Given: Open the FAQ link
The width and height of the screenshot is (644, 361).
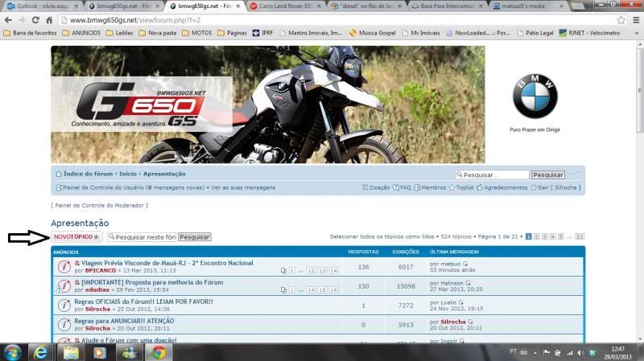Looking at the screenshot, I should (x=402, y=187).
